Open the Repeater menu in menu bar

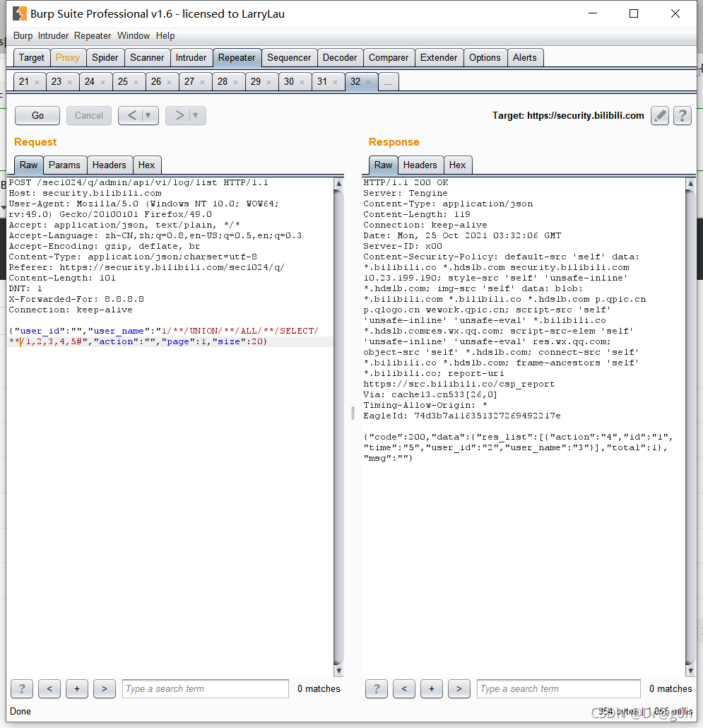pyautogui.click(x=93, y=36)
